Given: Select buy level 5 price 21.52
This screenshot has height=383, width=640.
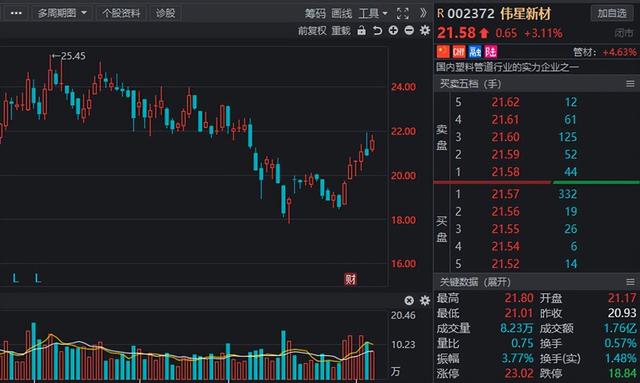Looking at the screenshot, I should (x=505, y=264).
